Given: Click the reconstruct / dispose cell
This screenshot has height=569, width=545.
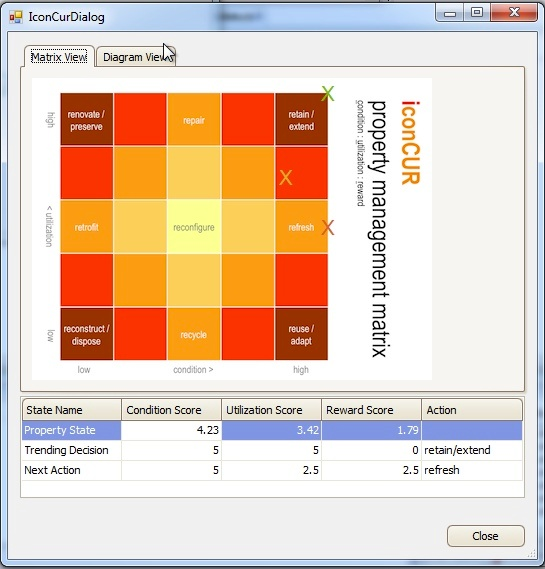Looking at the screenshot, I should coord(86,334).
